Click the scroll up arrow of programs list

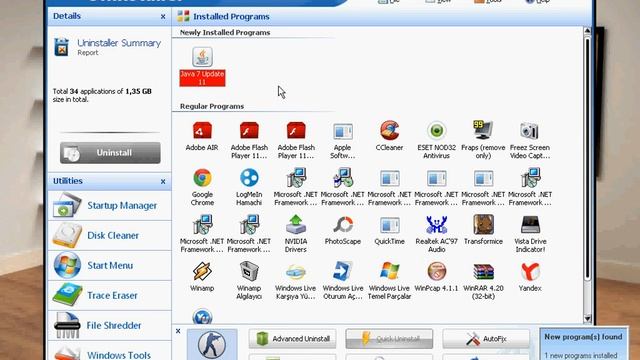[x=587, y=31]
